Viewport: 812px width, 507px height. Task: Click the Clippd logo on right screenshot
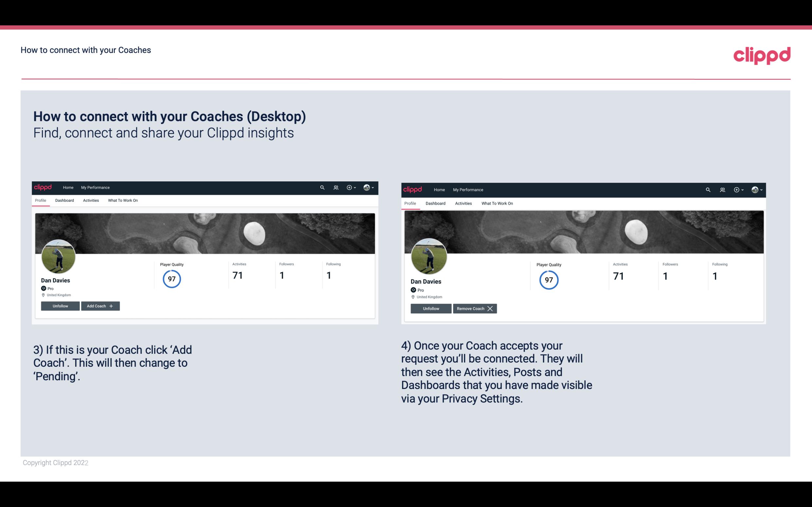point(414,189)
